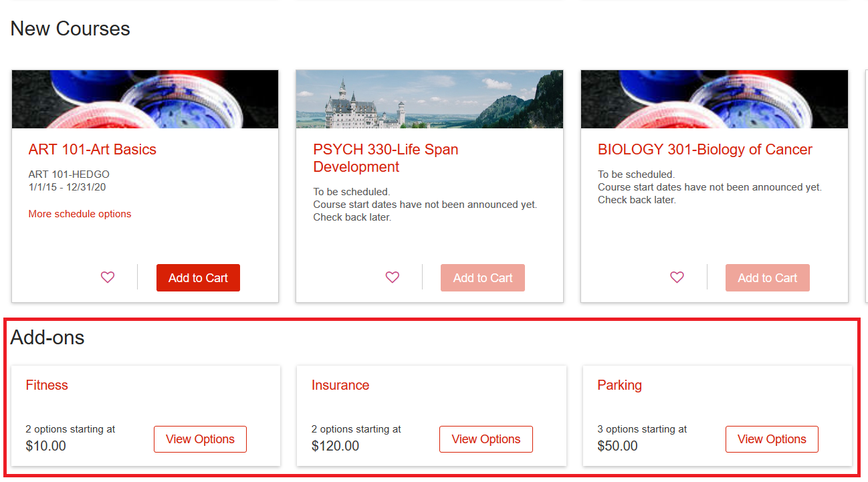
Task: Open the Fitness add-on title
Action: pos(47,385)
